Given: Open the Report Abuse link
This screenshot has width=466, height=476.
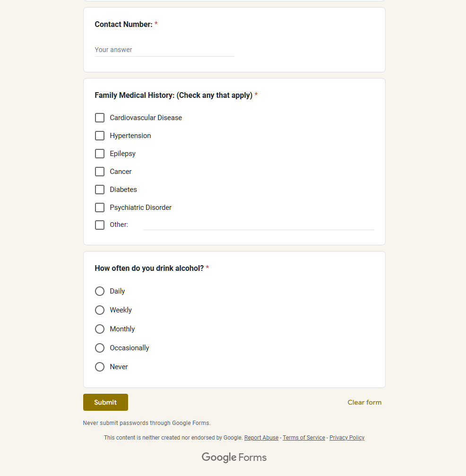Looking at the screenshot, I should coord(261,438).
